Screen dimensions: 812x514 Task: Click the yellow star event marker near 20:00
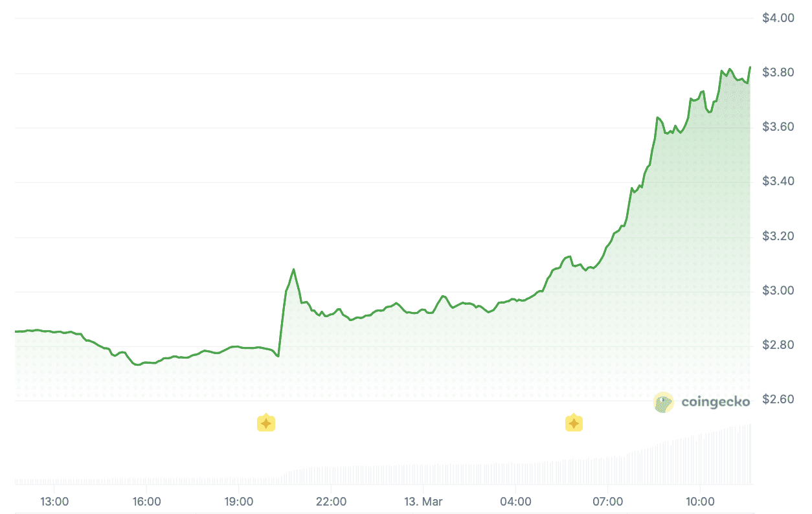(266, 424)
